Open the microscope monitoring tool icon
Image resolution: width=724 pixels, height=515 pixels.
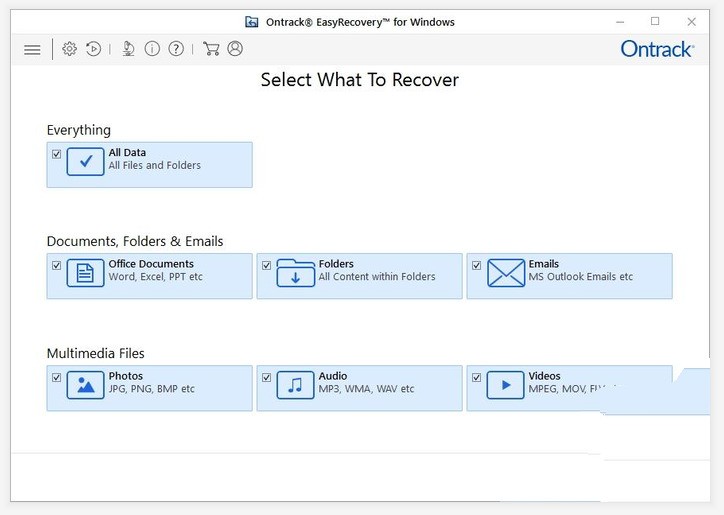click(128, 48)
